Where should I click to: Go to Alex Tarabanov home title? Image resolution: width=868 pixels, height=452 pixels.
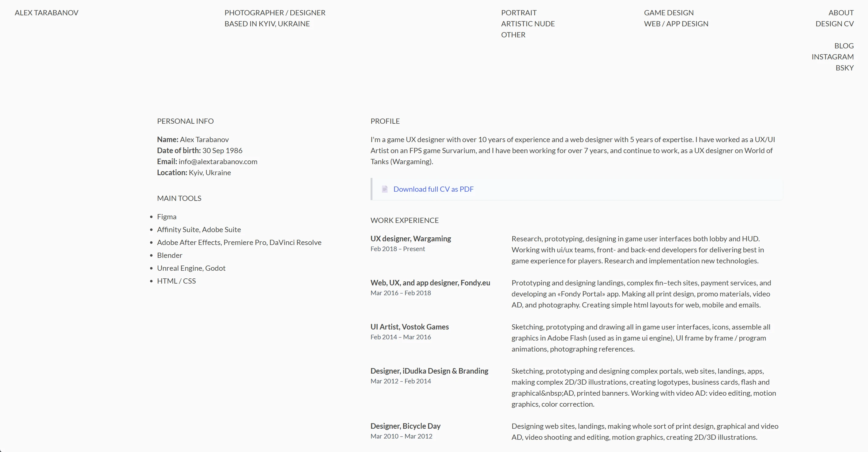pyautogui.click(x=47, y=13)
